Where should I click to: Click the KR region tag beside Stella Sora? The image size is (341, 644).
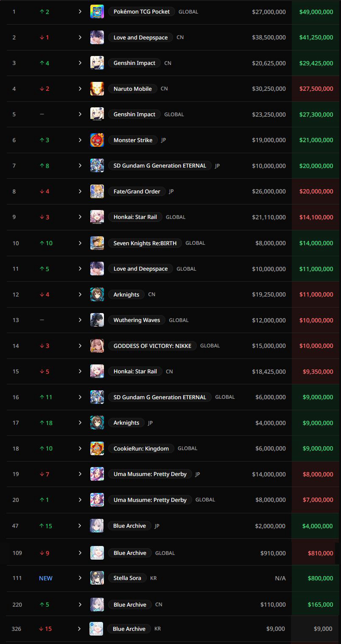coord(154,578)
